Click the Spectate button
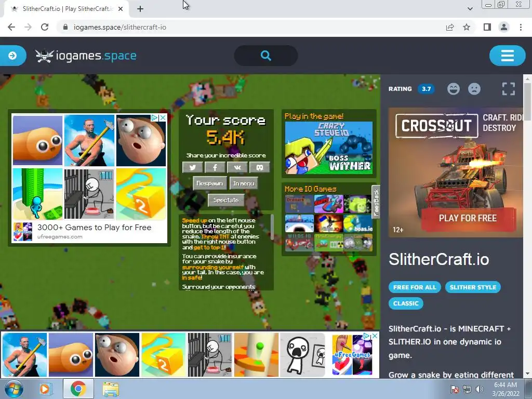This screenshot has width=532, height=399. click(x=226, y=200)
